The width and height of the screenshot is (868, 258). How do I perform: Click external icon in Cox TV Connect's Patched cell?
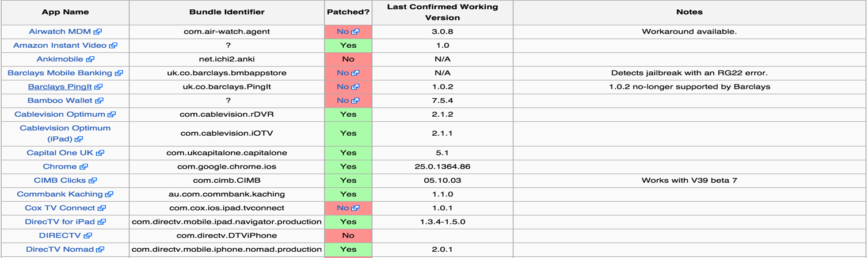point(355,208)
